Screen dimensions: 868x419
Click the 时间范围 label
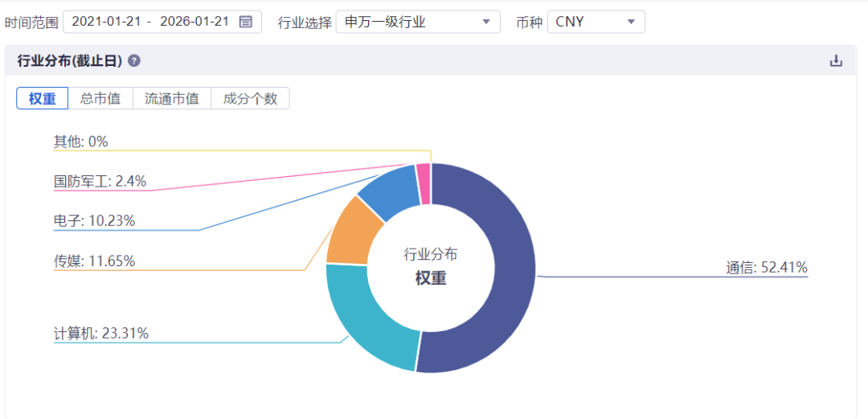(31, 23)
